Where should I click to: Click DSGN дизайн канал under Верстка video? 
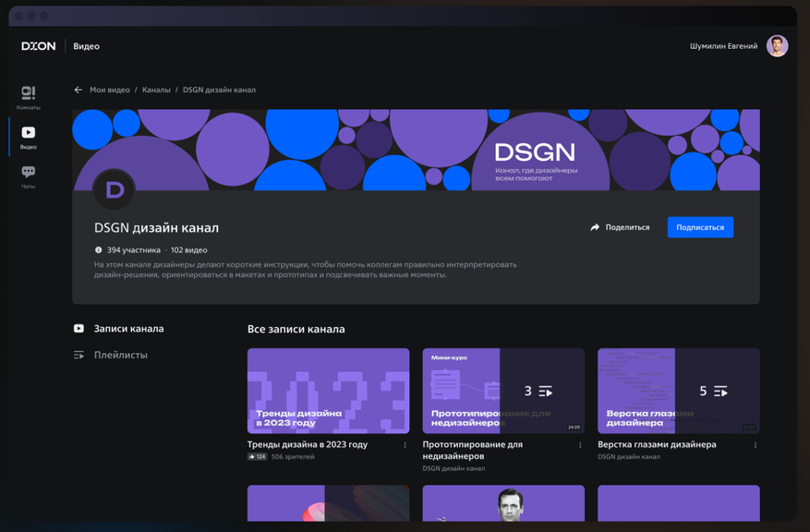(x=629, y=456)
